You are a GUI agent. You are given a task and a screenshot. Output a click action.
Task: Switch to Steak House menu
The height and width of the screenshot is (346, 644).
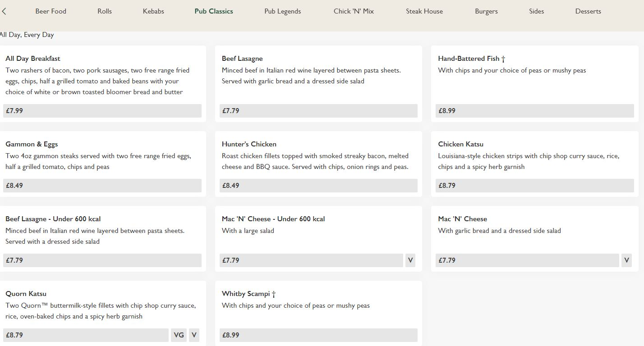click(x=424, y=11)
